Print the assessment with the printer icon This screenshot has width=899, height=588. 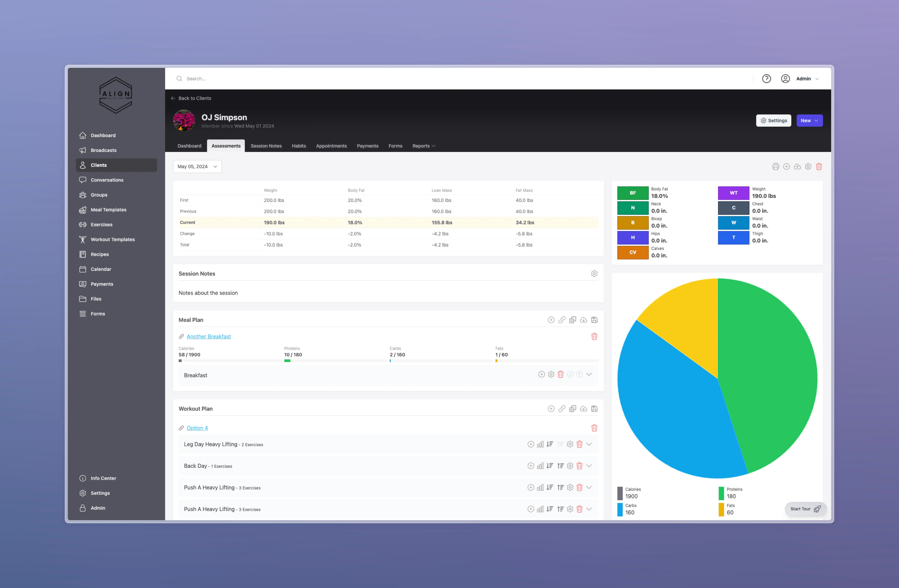point(775,167)
